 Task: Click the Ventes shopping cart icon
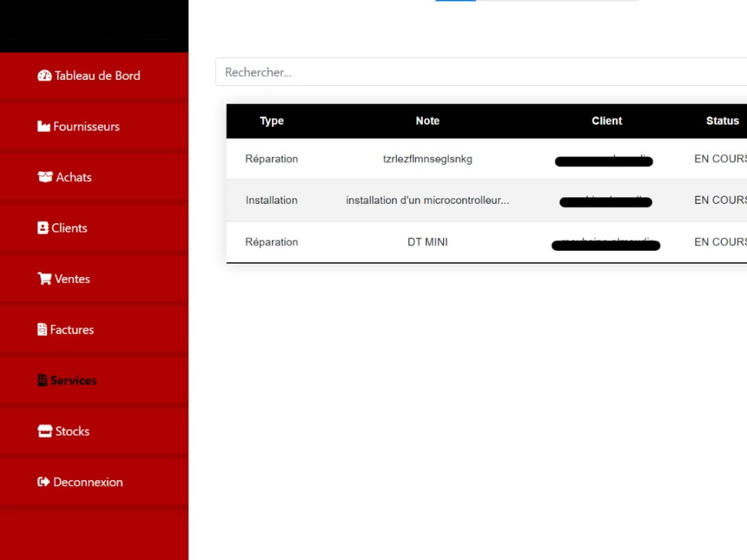44,279
